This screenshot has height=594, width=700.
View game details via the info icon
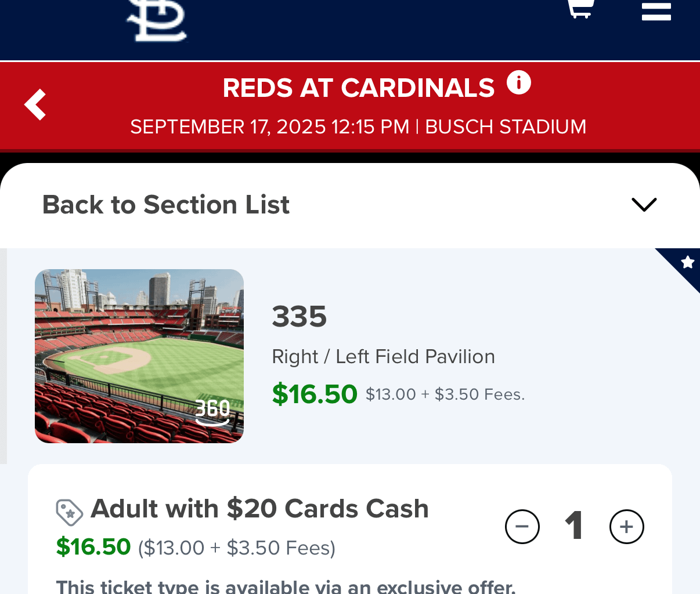[519, 82]
